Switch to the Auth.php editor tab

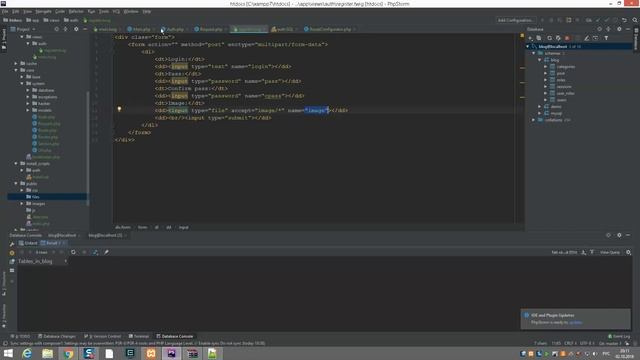[x=175, y=29]
